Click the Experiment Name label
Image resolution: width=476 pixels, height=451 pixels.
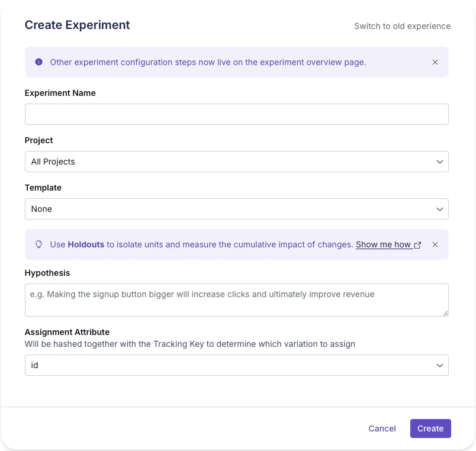[60, 93]
